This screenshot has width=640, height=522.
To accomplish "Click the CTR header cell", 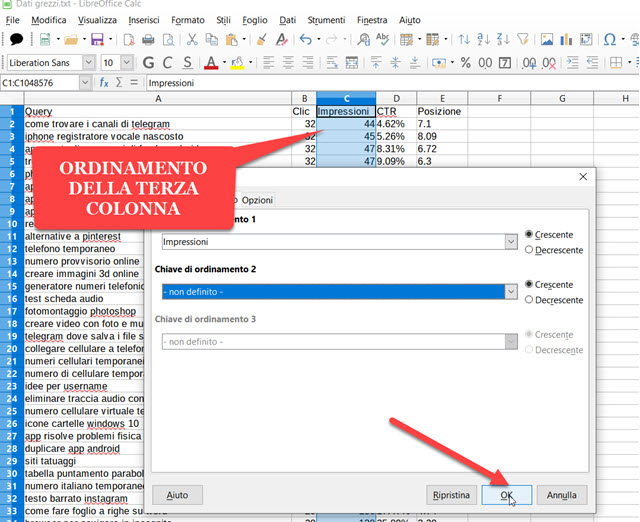I will (x=396, y=111).
